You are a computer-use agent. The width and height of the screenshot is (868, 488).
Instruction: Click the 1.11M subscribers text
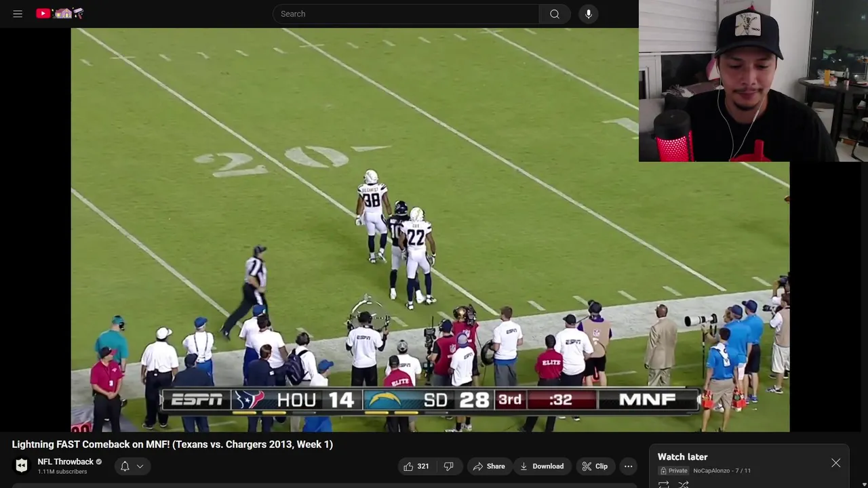click(x=62, y=472)
